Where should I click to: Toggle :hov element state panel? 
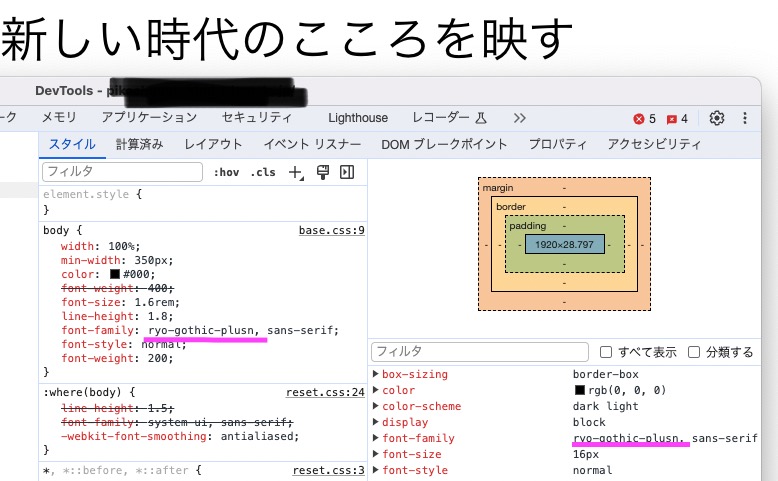click(x=226, y=172)
